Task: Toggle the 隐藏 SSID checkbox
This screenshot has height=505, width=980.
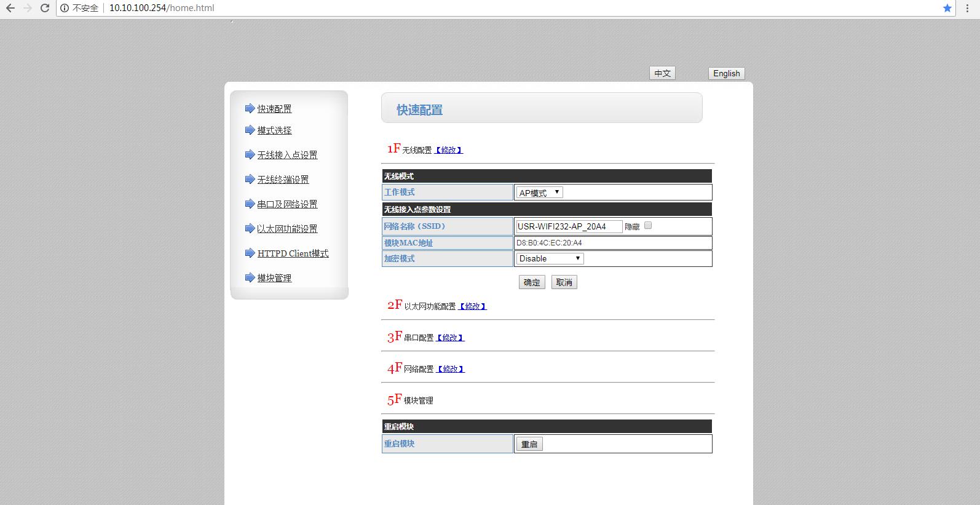Action: (648, 226)
